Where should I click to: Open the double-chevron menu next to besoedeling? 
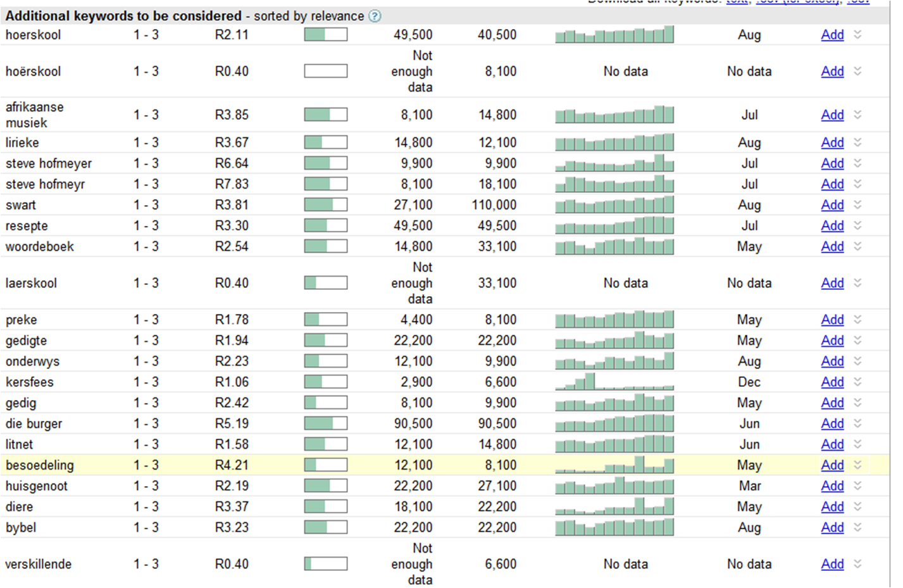point(857,465)
